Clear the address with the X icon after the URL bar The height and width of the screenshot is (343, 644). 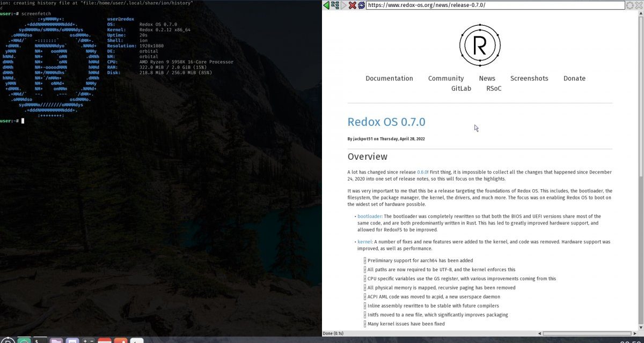coord(638,5)
